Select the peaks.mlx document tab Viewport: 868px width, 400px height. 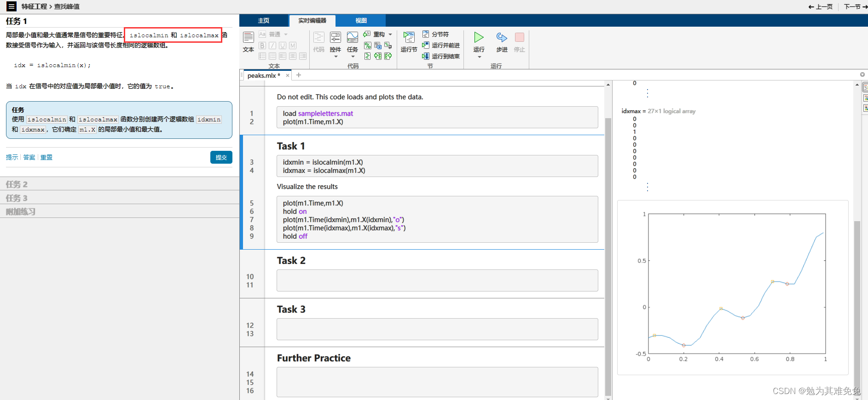pos(264,75)
